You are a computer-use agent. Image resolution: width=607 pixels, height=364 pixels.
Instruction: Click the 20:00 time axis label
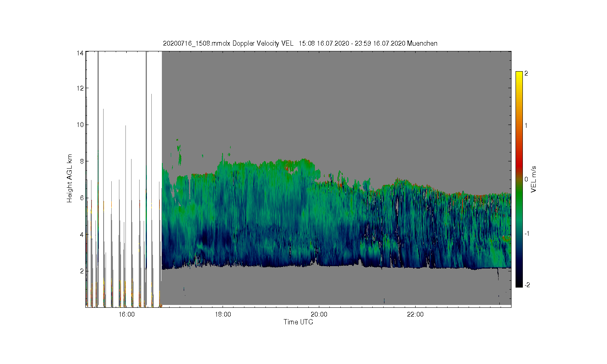[319, 315]
